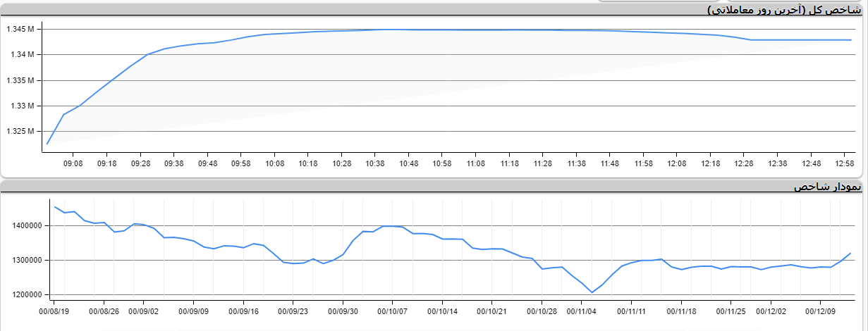
Task: Click the lowest dip on the index history line
Action: tap(592, 292)
